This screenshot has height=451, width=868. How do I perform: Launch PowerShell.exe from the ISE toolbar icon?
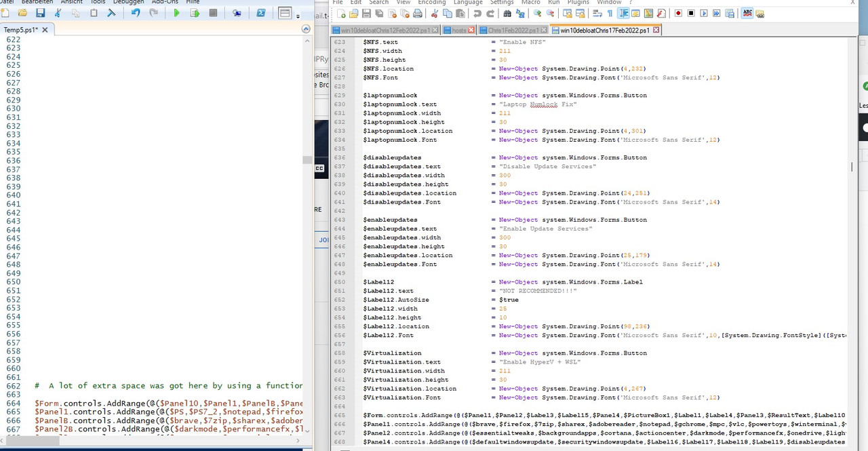(261, 13)
